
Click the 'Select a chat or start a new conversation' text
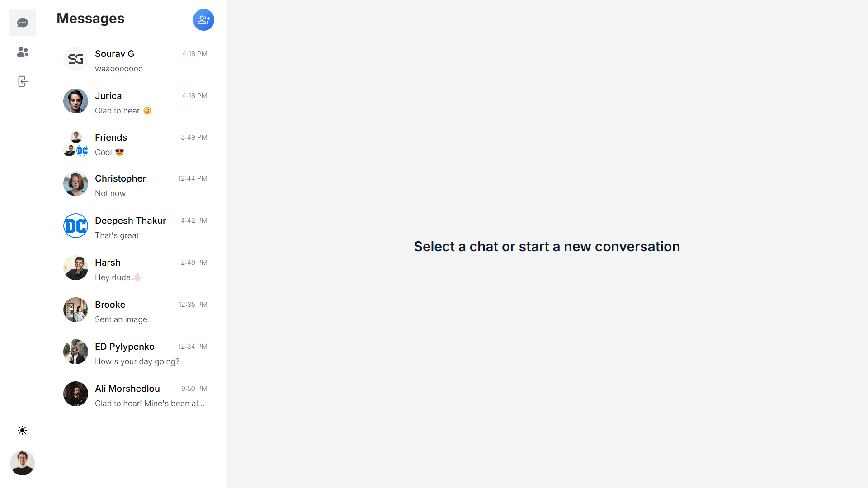pos(547,246)
